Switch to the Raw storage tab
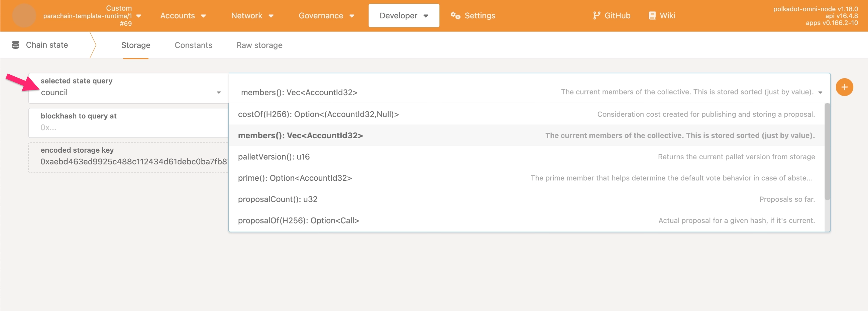Viewport: 868px width, 311px height. 259,45
